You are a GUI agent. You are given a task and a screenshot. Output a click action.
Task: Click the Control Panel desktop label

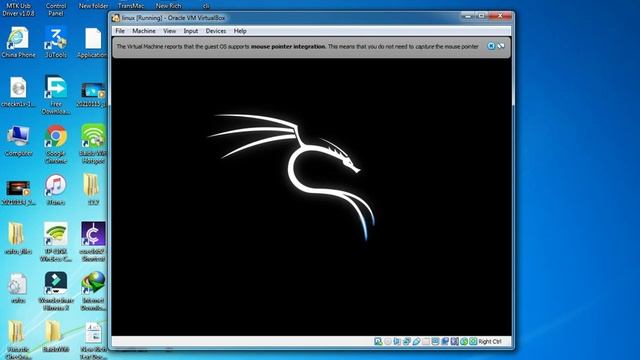tap(56, 9)
